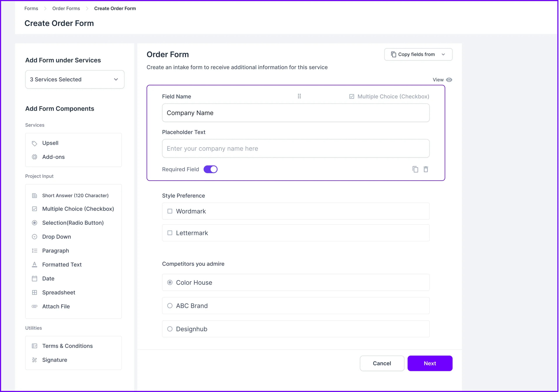Open the 3 Services Selected dropdown
This screenshot has height=392, width=560.
(x=75, y=79)
